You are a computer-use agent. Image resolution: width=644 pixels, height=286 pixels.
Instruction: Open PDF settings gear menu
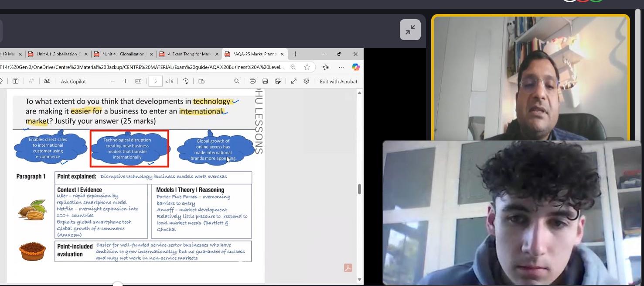tap(307, 81)
